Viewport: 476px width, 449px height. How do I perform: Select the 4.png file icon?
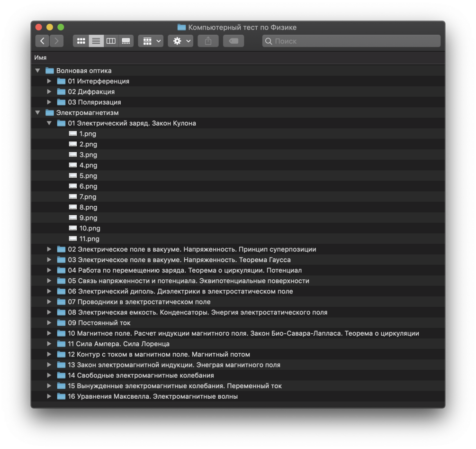[x=73, y=165]
